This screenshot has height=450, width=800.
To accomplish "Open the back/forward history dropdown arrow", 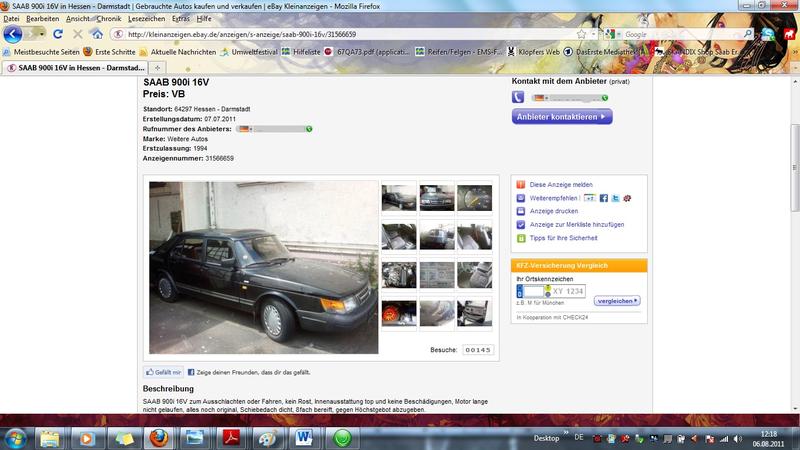I will coord(41,34).
